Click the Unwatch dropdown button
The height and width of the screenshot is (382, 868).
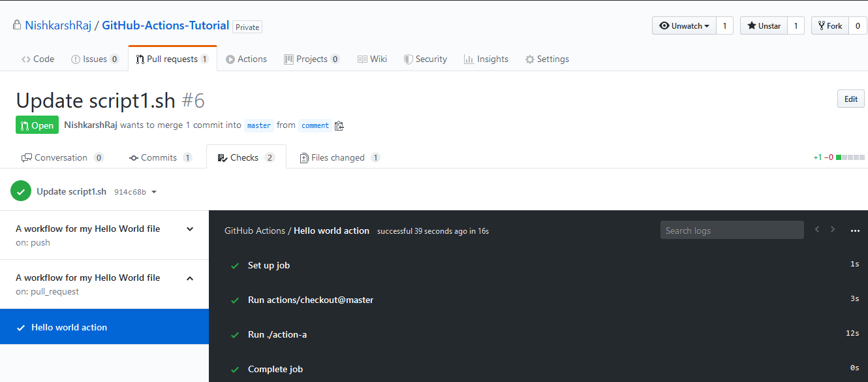(x=684, y=25)
